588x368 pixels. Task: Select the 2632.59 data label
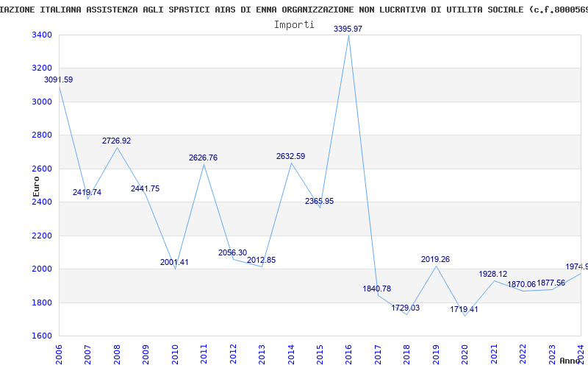290,156
